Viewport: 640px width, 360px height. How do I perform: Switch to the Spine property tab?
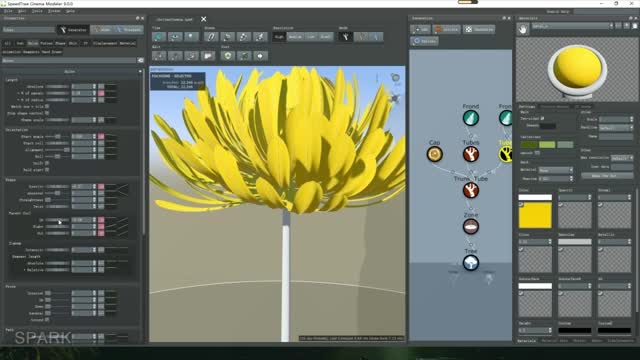(x=33, y=43)
